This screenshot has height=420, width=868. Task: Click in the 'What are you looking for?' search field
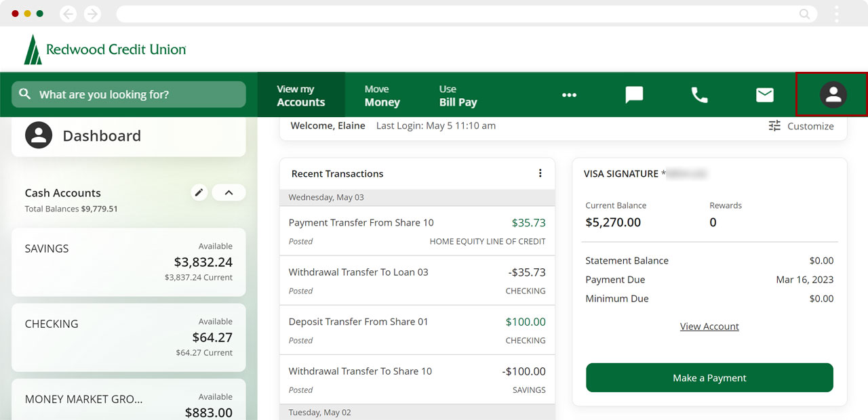(x=129, y=94)
